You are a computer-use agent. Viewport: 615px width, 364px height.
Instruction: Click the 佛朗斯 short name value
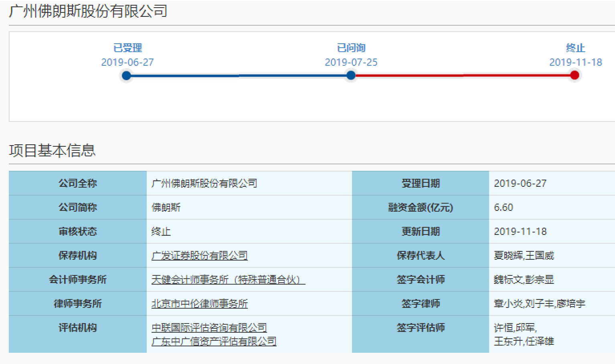pos(166,207)
